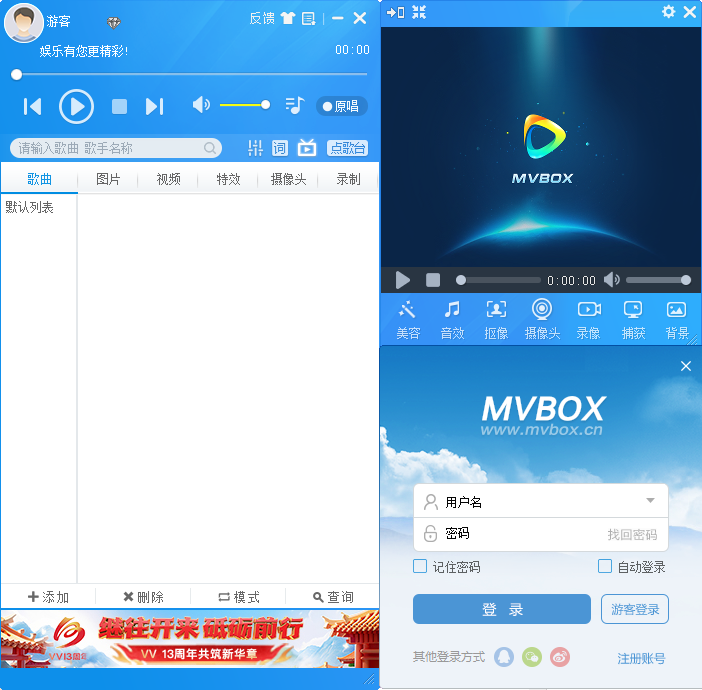Click the 游客登录 guest login button

635,609
